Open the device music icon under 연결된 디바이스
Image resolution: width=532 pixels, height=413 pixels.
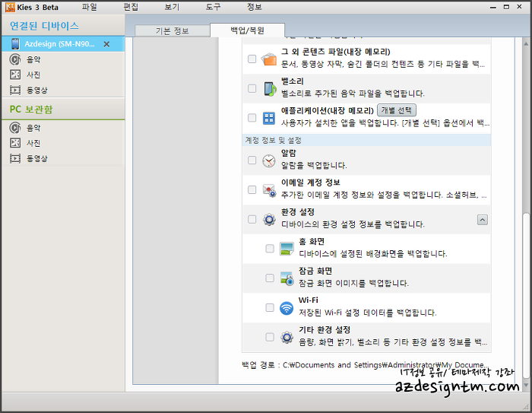click(x=15, y=59)
